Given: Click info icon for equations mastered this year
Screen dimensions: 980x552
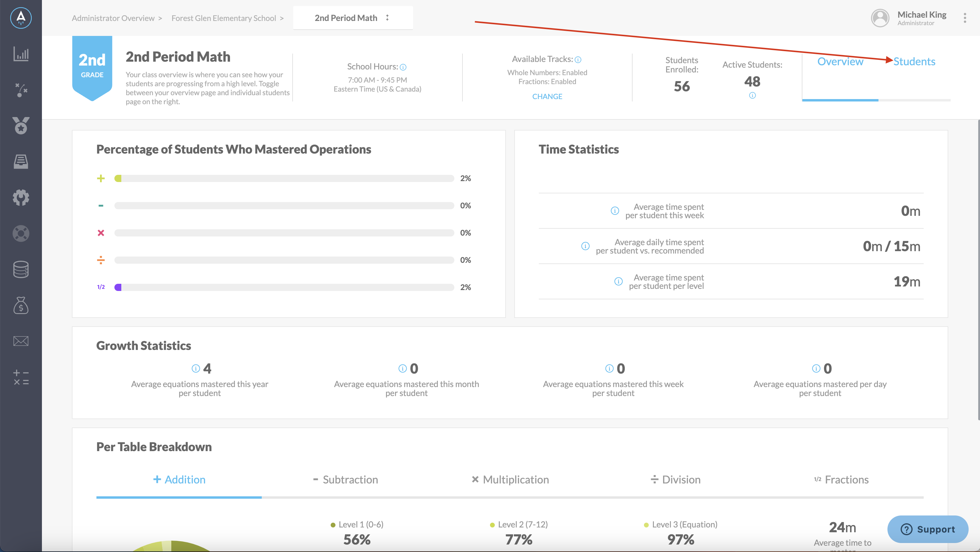Looking at the screenshot, I should click(196, 368).
